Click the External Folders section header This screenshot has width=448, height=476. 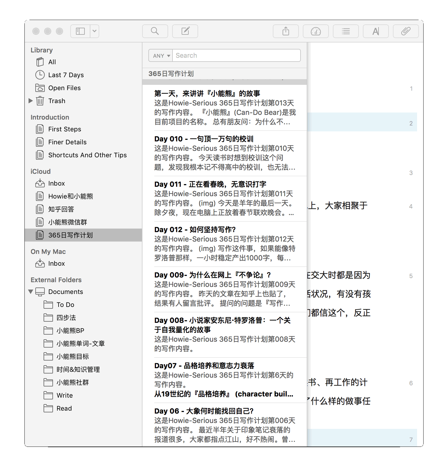click(x=56, y=280)
